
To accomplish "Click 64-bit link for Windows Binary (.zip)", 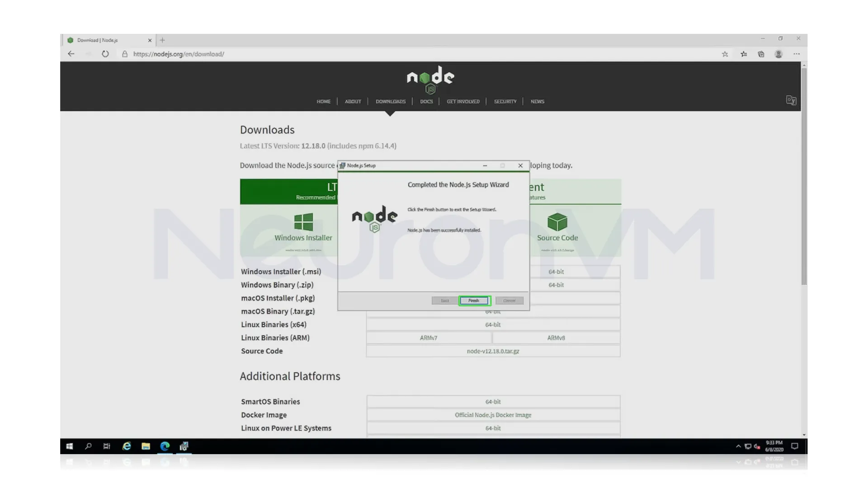I will [x=556, y=285].
